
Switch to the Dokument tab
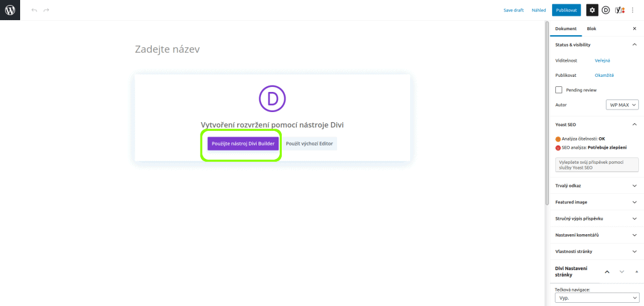[x=566, y=29]
